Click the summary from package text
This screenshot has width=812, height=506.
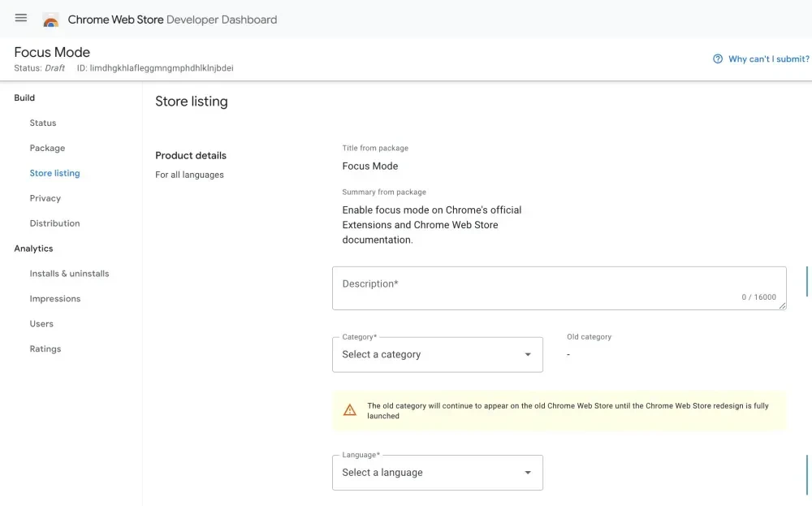432,225
